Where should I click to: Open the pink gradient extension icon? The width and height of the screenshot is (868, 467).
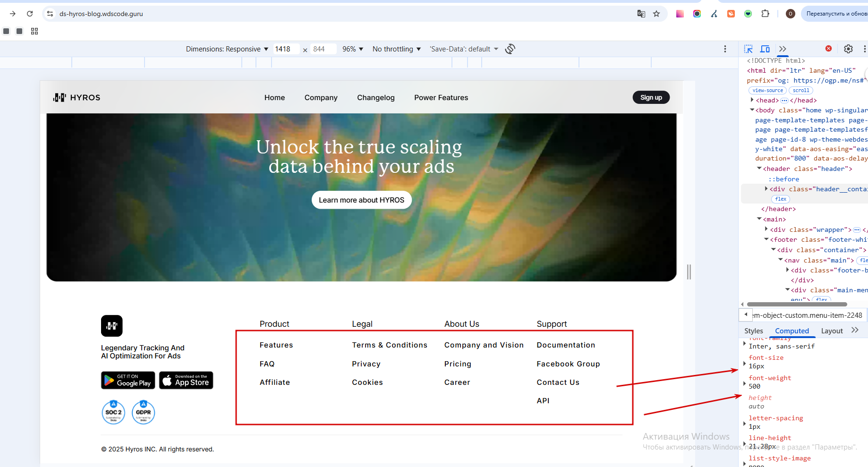point(680,14)
